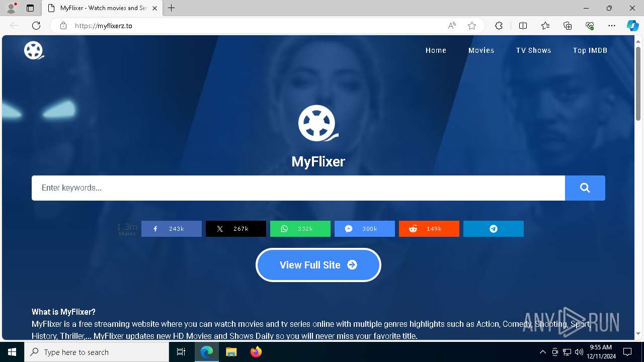Open the Copilot icon in toolbar

click(x=632, y=26)
